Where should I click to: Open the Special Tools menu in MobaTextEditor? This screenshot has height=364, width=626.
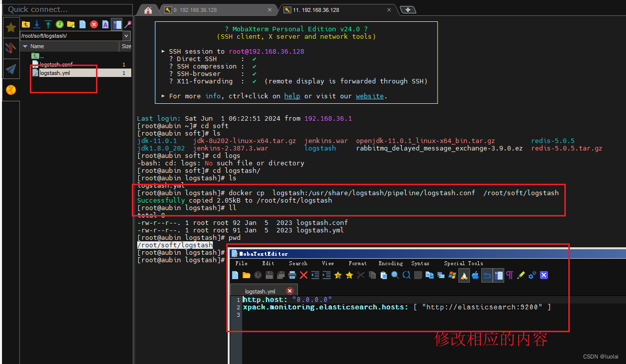(463, 263)
